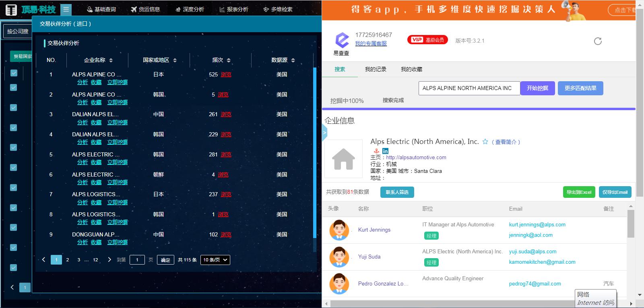Switch to the 搜索 tab
Image resolution: width=644 pixels, height=308 pixels.
click(x=340, y=69)
